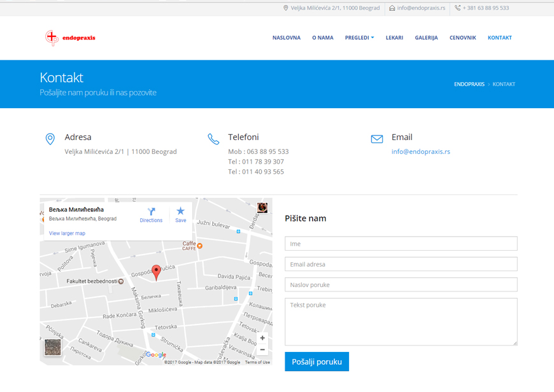Click the Adresa location pin icon
The width and height of the screenshot is (554, 392).
(50, 139)
